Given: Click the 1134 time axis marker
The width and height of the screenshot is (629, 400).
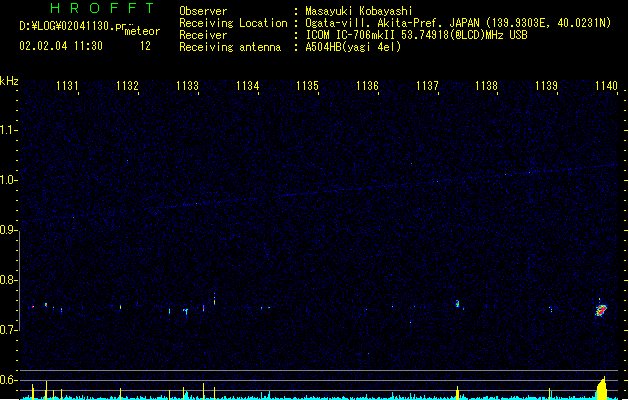Looking at the screenshot, I should (248, 86).
